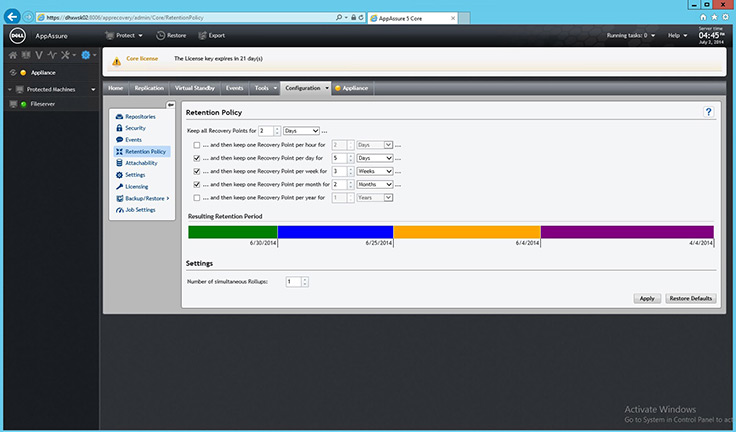Click the Events speech bubble icon
Image resolution: width=736 pixels, height=432 pixels.
(x=119, y=139)
